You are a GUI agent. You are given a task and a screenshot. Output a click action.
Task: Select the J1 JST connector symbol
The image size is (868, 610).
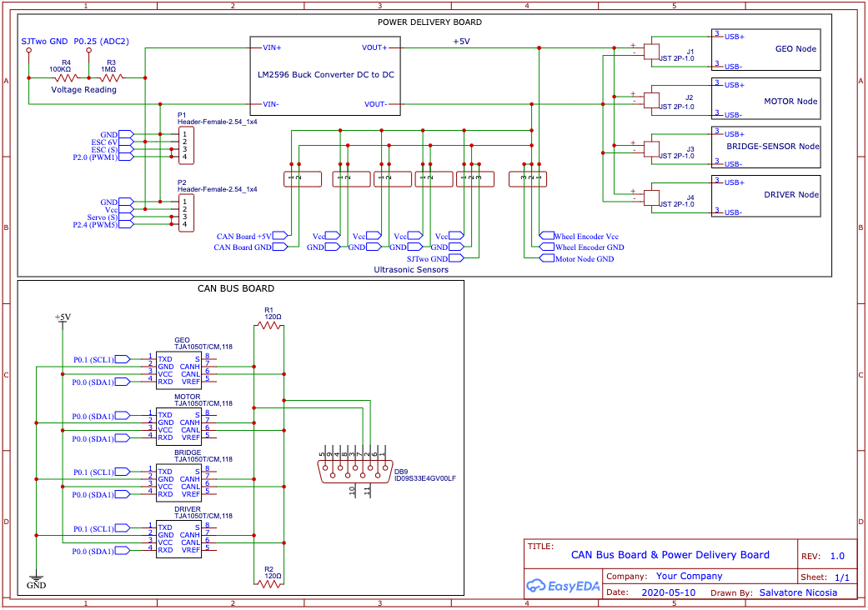[x=651, y=52]
